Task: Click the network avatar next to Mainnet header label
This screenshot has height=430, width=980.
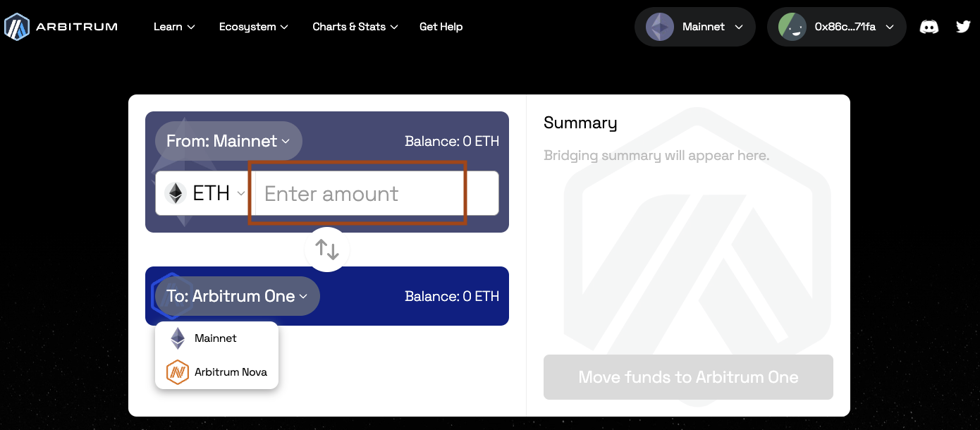Action: pos(659,26)
